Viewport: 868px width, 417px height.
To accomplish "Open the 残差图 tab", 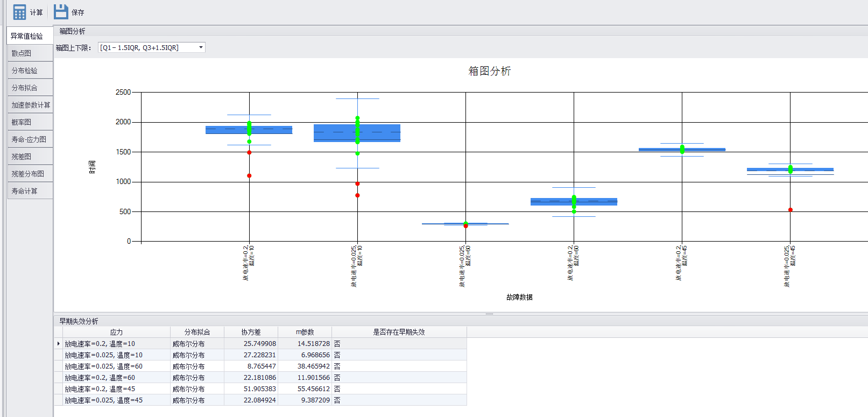I will (30, 157).
